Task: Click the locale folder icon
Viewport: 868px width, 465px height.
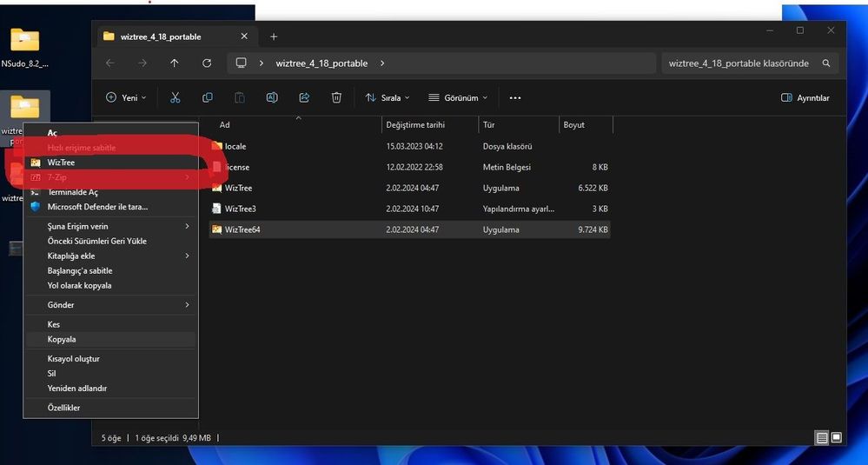Action: pos(217,146)
